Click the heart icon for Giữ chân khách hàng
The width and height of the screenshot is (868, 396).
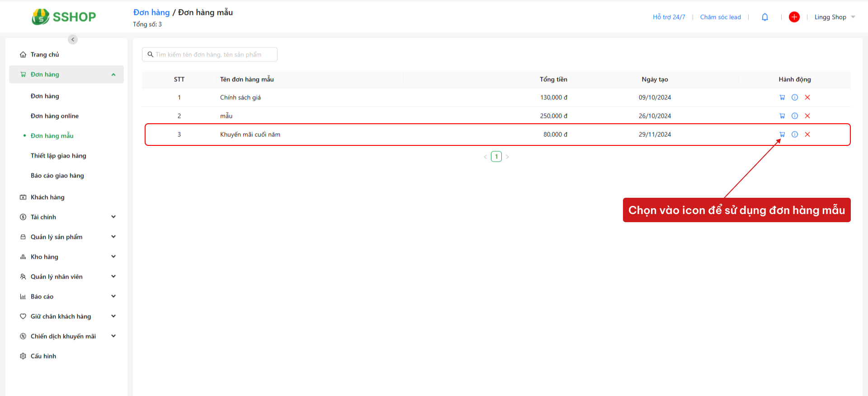(23, 317)
